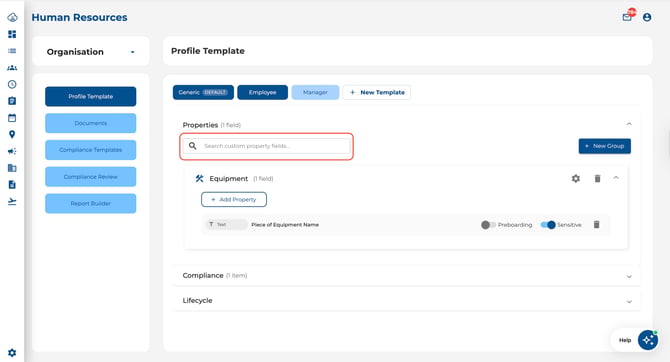Open the document file sidebar icon
The image size is (670, 362).
pos(12,185)
